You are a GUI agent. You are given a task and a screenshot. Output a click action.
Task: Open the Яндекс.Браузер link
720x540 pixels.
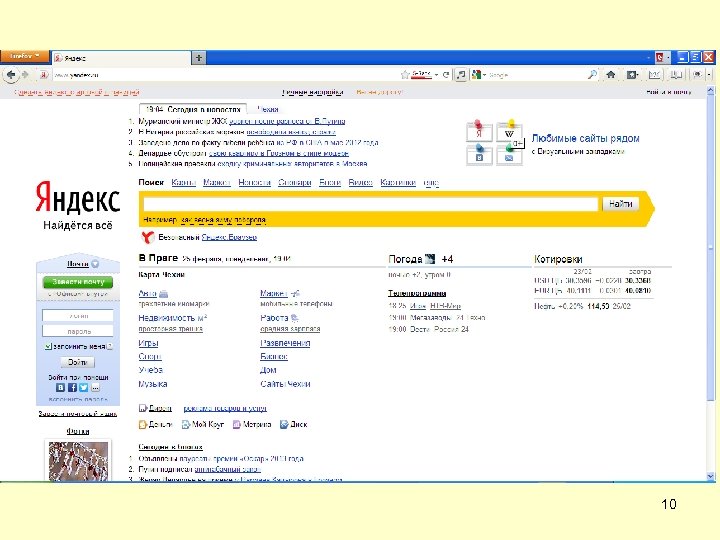coord(229,237)
